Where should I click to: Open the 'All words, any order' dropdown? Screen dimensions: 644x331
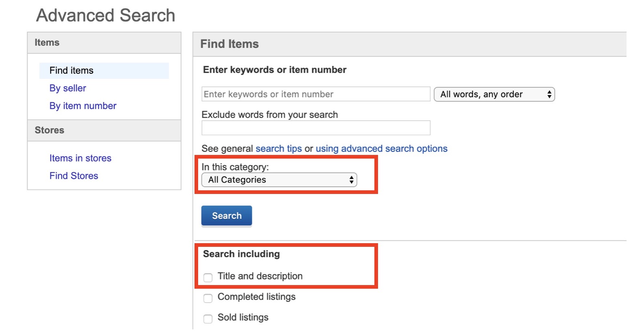click(x=494, y=94)
